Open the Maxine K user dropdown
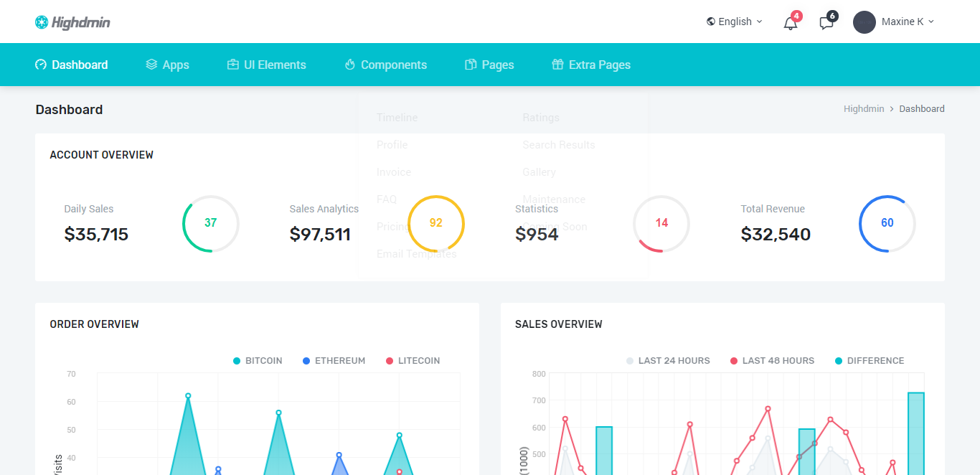Screen dimensions: 980x475 coord(908,22)
